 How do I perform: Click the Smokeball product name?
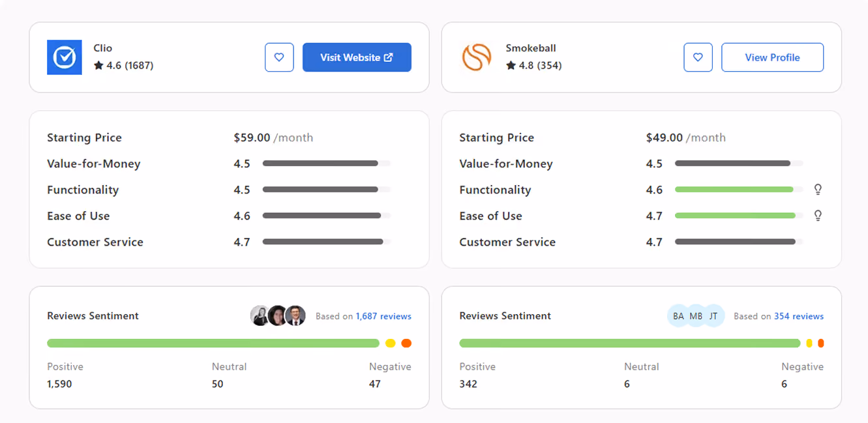531,48
